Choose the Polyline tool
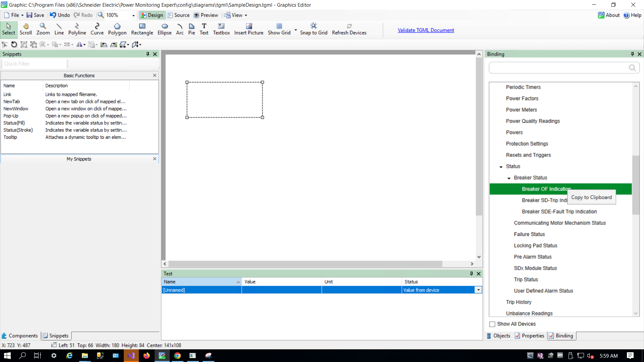644x362 pixels. pos(77,29)
